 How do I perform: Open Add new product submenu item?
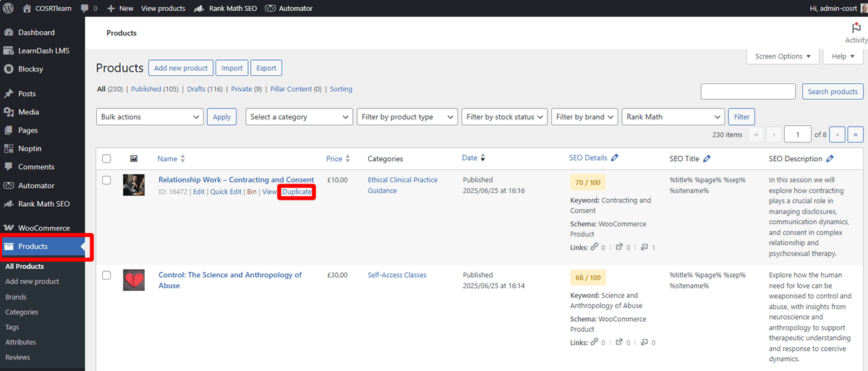(x=32, y=281)
